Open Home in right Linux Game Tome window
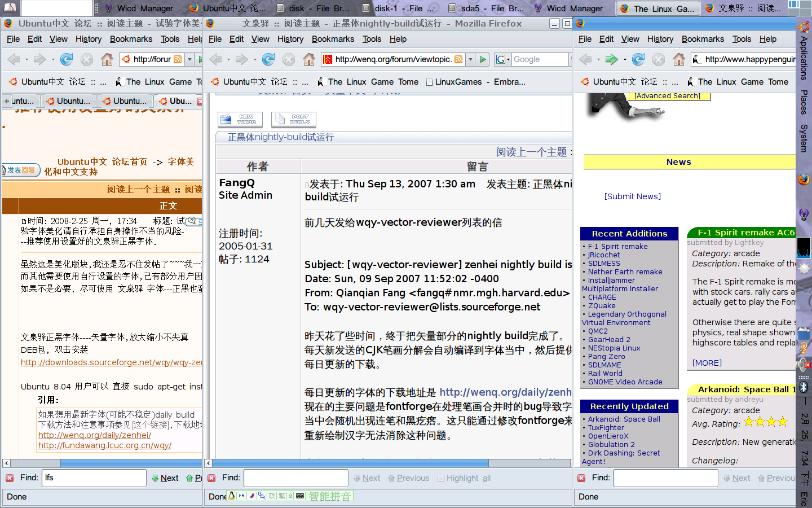812x508 pixels. [679, 59]
